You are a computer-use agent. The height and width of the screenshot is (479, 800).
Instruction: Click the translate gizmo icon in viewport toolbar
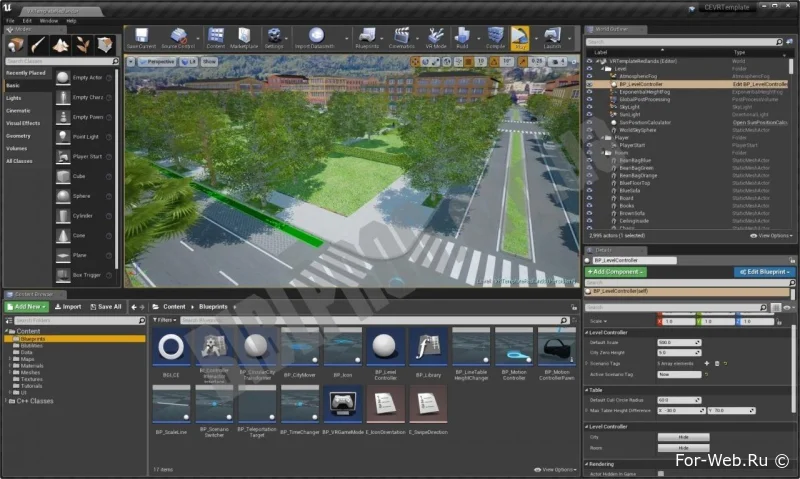click(415, 62)
